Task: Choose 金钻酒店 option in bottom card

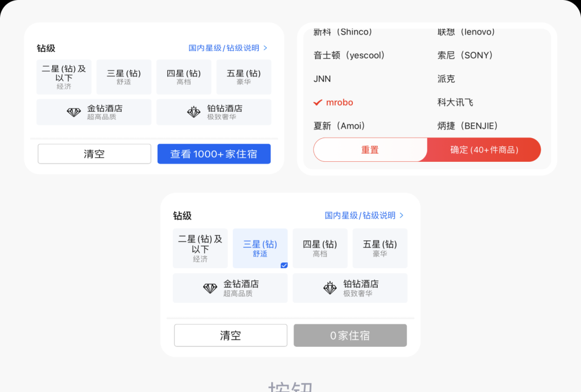Action: (230, 288)
